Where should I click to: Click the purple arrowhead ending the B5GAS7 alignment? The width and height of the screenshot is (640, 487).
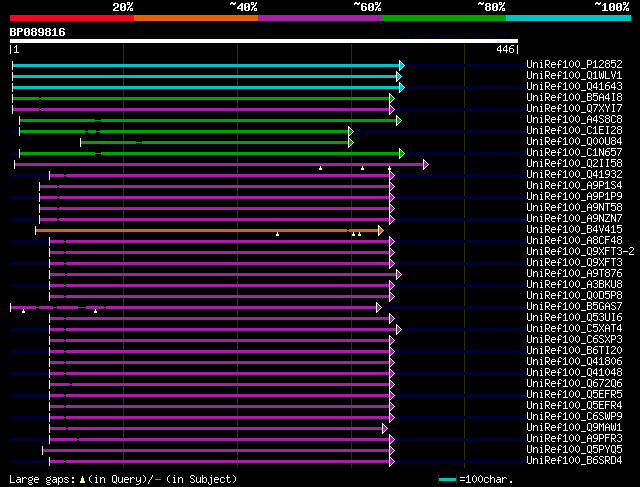click(379, 308)
